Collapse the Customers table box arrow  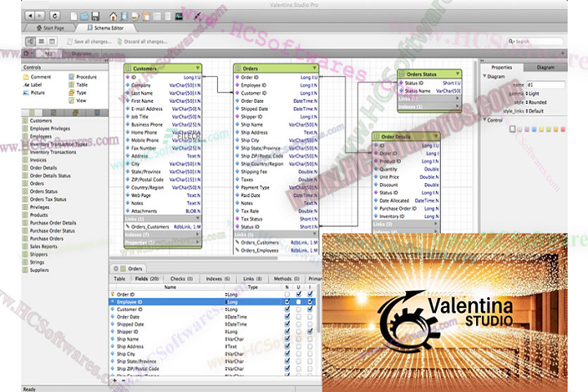[x=198, y=69]
